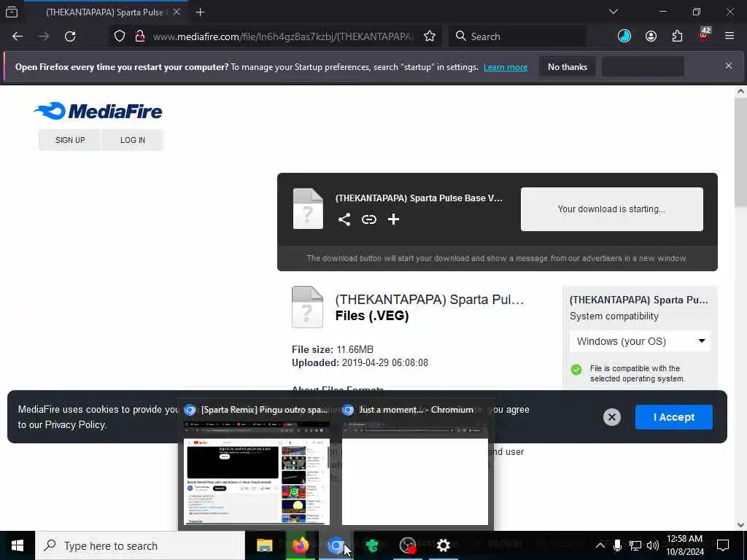Click the round taskbar icon with a red dot
This screenshot has height=560, width=747.
[x=408, y=545]
